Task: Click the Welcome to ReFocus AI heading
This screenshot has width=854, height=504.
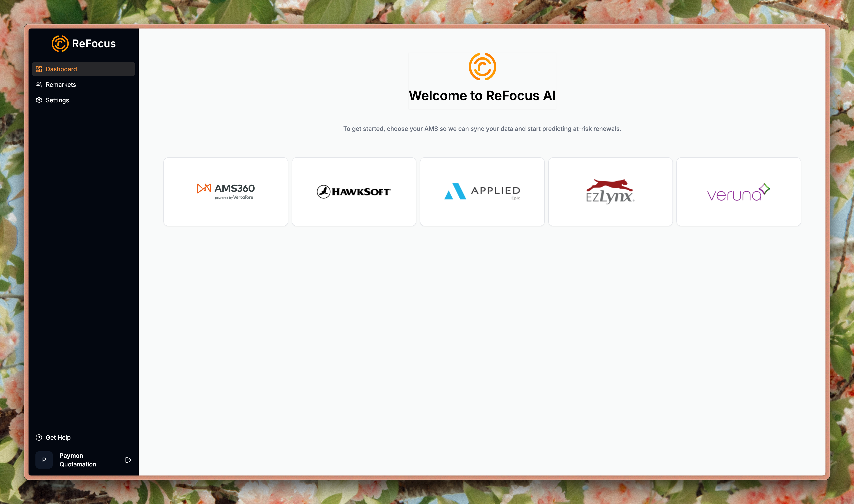Action: [482, 96]
